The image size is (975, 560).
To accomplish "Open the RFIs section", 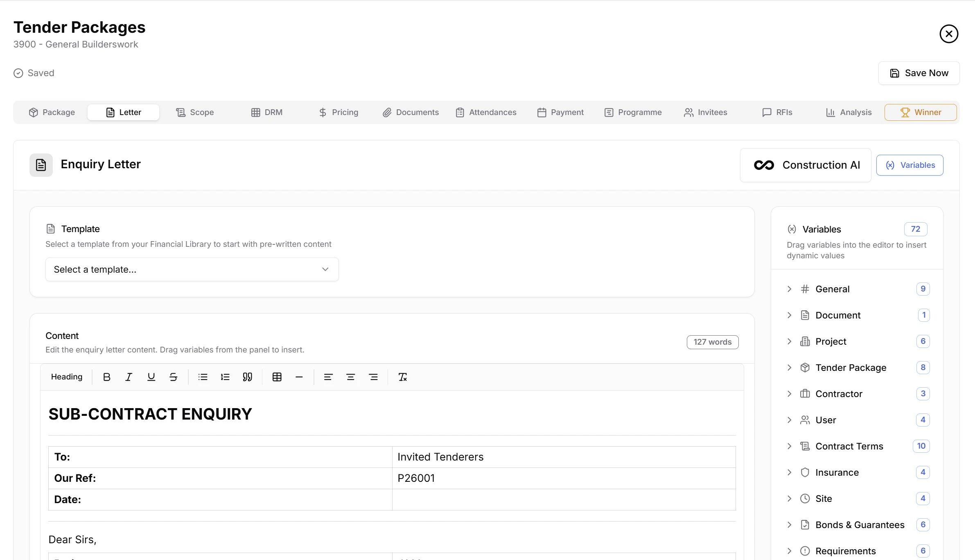I will point(776,112).
